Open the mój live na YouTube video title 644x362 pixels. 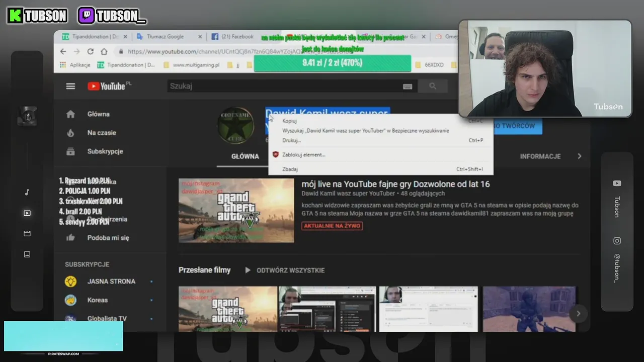pos(395,184)
